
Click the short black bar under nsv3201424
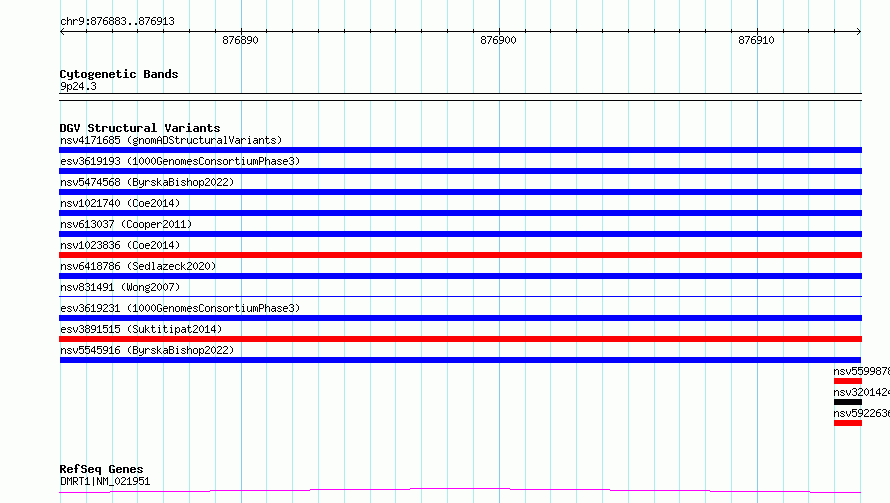(x=848, y=402)
